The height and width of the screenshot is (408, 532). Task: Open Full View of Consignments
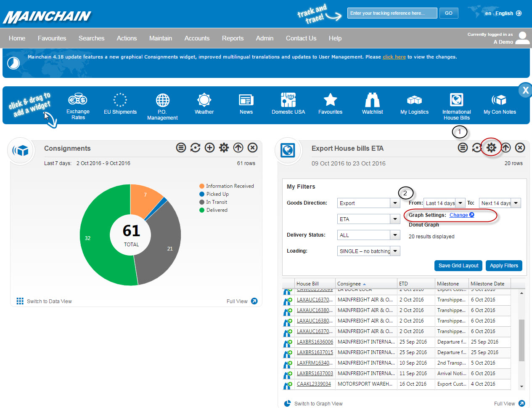point(242,301)
